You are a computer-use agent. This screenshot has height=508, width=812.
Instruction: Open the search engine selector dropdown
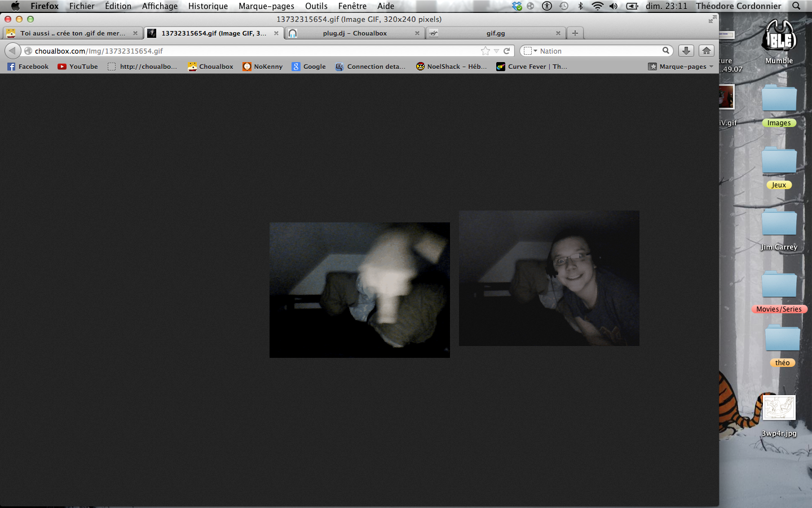pos(529,51)
